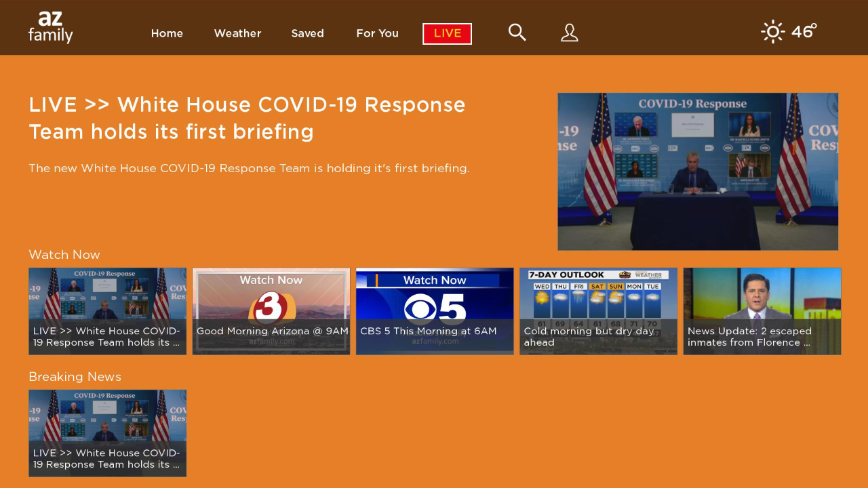Click the az family logo
Viewport: 868px width, 488px height.
[x=50, y=28]
